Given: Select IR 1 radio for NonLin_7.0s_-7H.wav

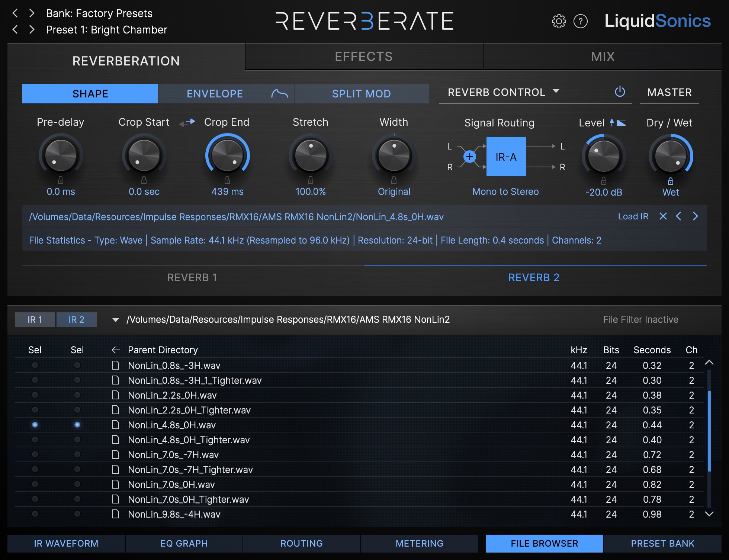Looking at the screenshot, I should [35, 454].
